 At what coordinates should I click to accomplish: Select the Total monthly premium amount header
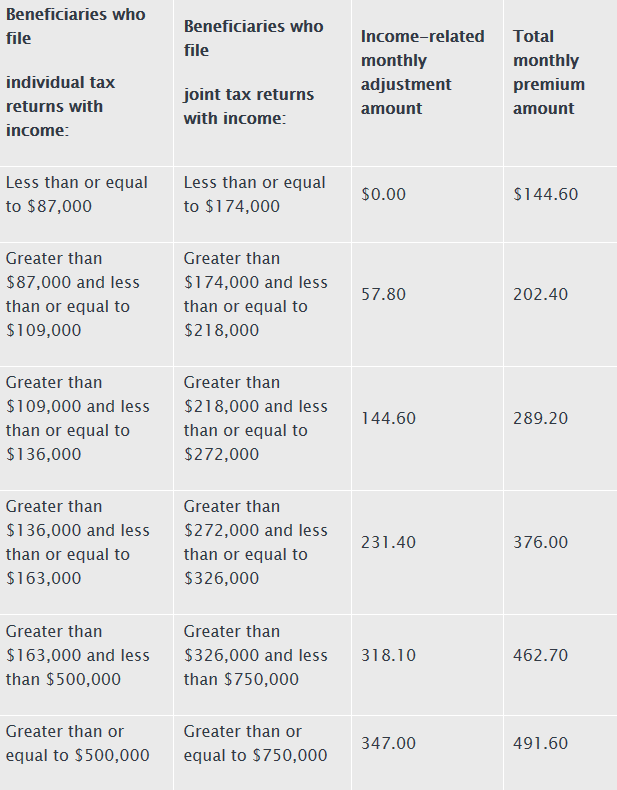click(549, 72)
